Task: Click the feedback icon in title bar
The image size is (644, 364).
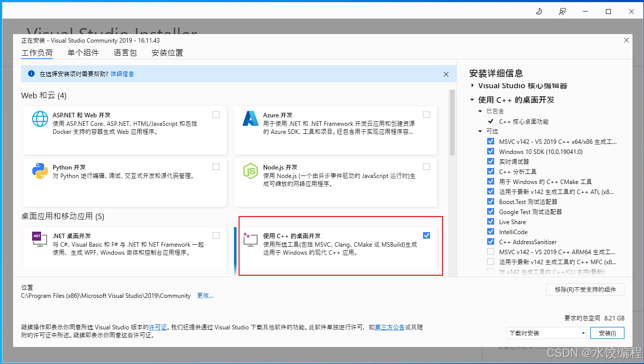Action: [563, 12]
